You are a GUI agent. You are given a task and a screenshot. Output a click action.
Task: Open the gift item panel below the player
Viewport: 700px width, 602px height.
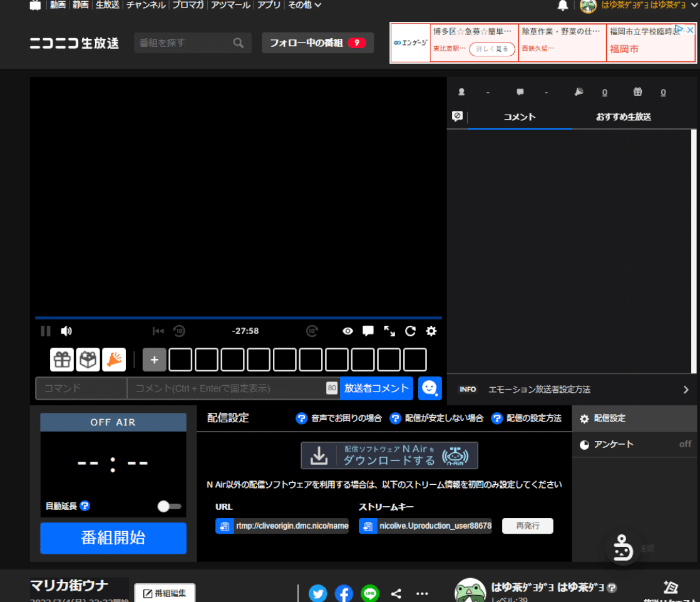pyautogui.click(x=61, y=359)
